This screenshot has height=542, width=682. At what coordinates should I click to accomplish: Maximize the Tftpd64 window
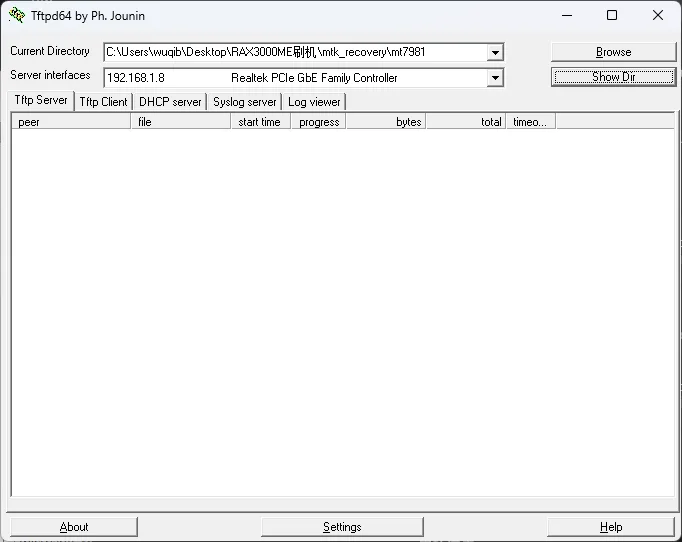click(x=612, y=16)
